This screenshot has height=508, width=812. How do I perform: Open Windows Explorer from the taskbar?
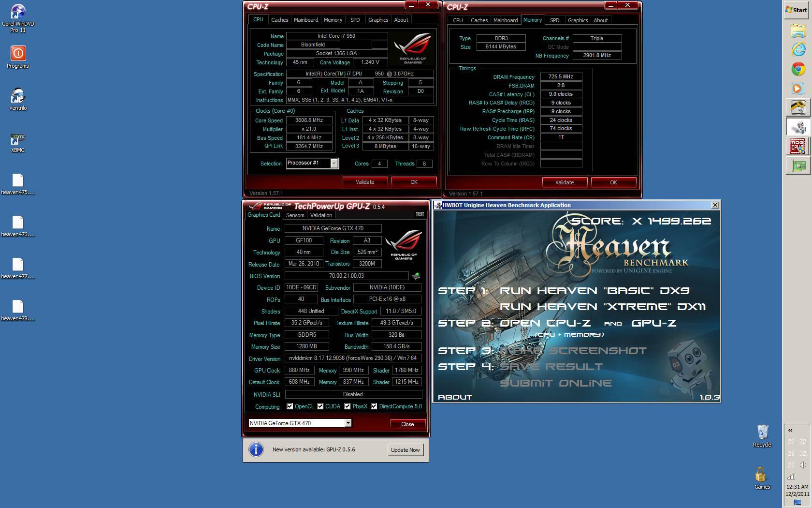798,31
